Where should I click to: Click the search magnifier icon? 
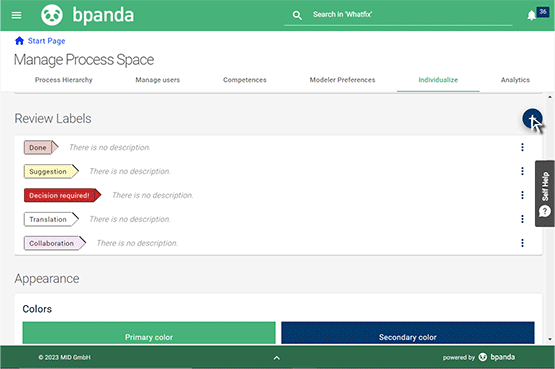pyautogui.click(x=297, y=15)
